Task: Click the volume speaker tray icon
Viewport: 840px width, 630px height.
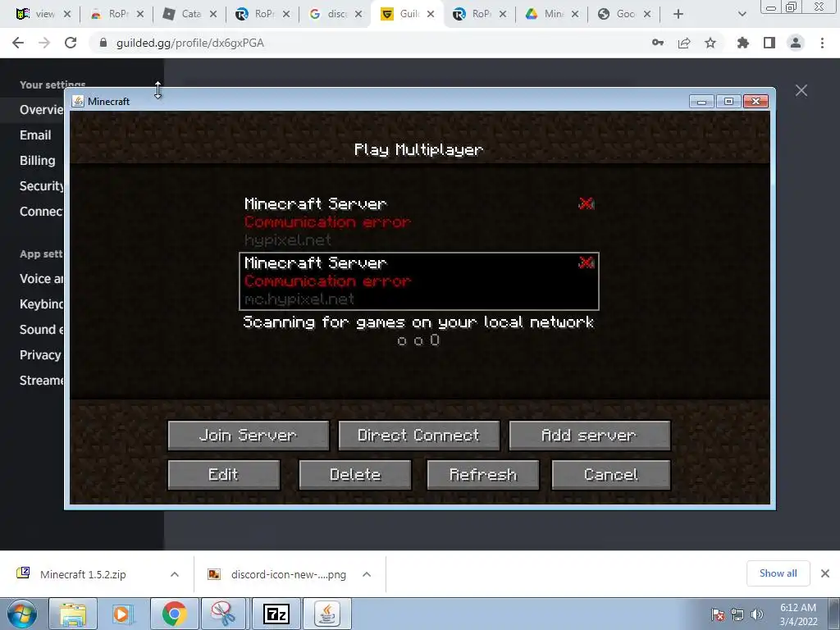Action: (757, 614)
